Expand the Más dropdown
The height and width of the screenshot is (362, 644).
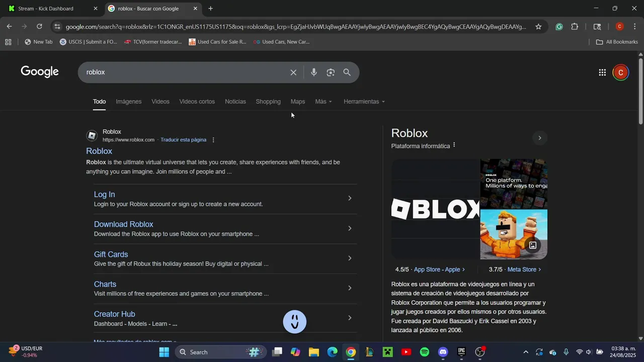coord(324,102)
